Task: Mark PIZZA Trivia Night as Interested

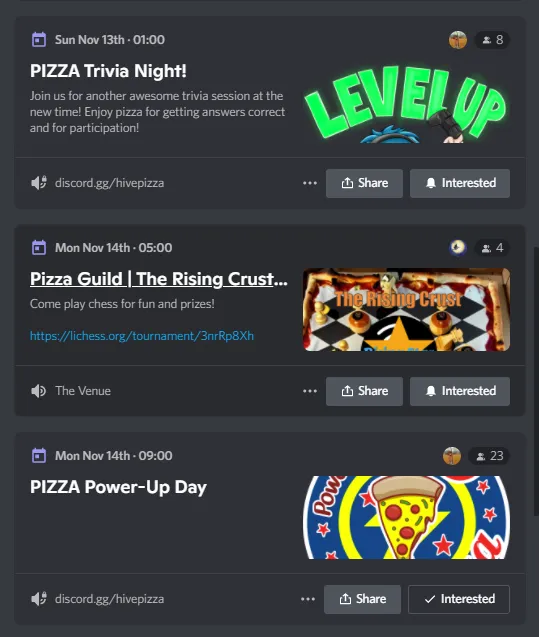Action: coord(460,183)
